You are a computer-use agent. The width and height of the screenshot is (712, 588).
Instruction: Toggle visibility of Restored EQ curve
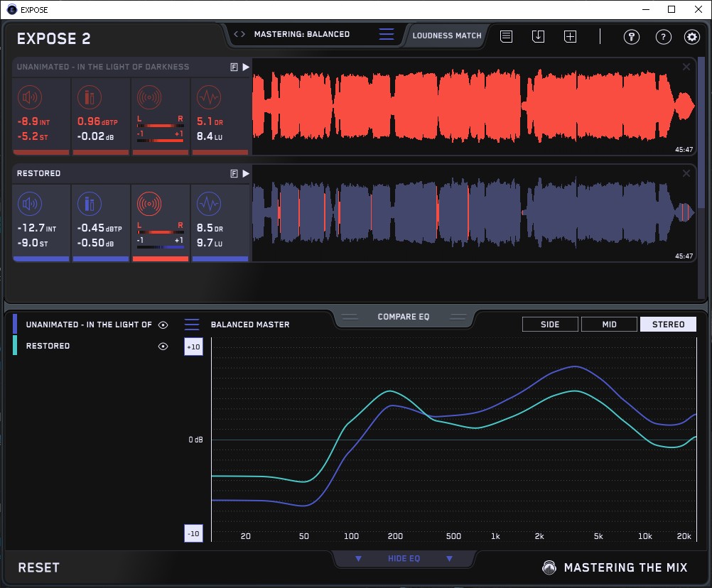(163, 347)
